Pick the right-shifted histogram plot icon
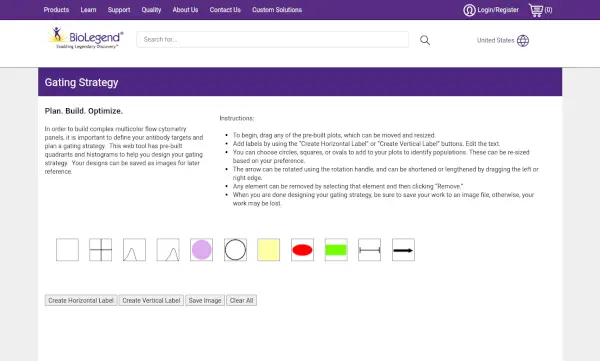The height and width of the screenshot is (361, 600). (x=168, y=250)
